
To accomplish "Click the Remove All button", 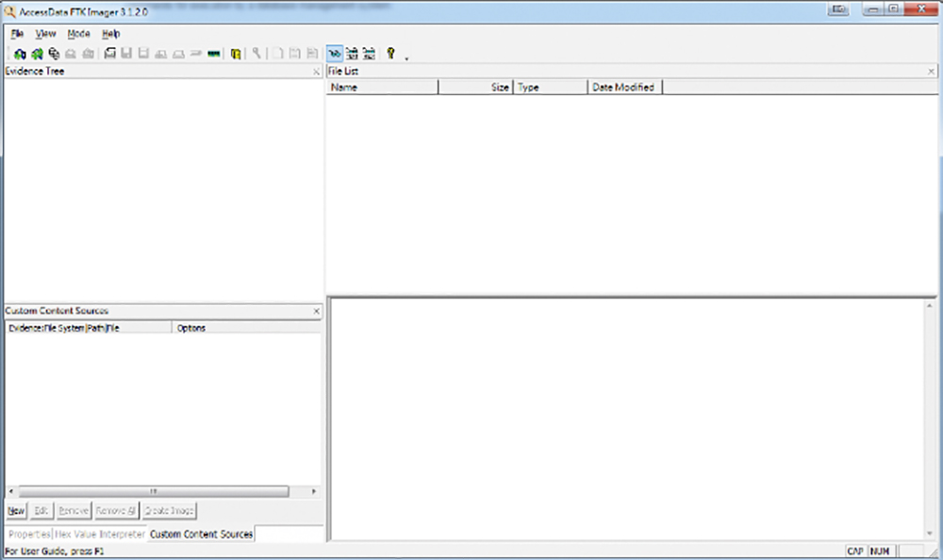I will click(x=116, y=511).
